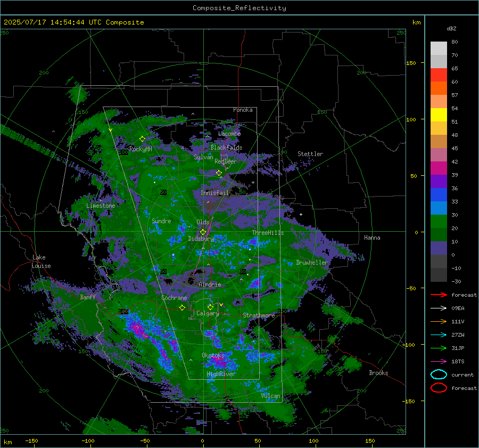479x448 pixels.
Task: Click the Composite_Reflectivity title text
Action: pos(240,8)
